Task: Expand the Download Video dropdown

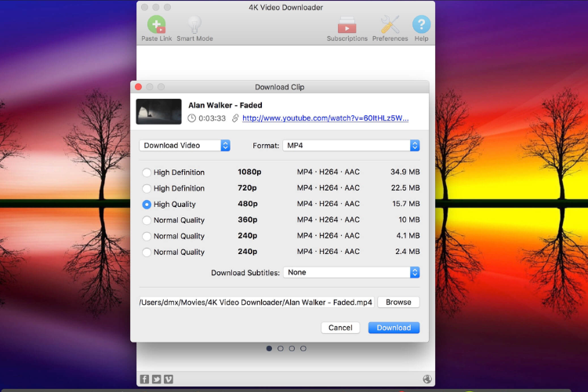Action: click(184, 146)
